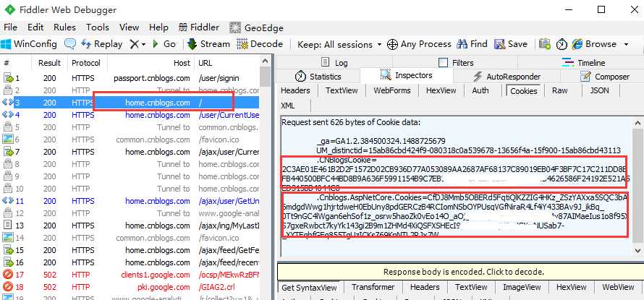Select the Raw inspector tab
The height and width of the screenshot is (300, 644).
(x=560, y=90)
